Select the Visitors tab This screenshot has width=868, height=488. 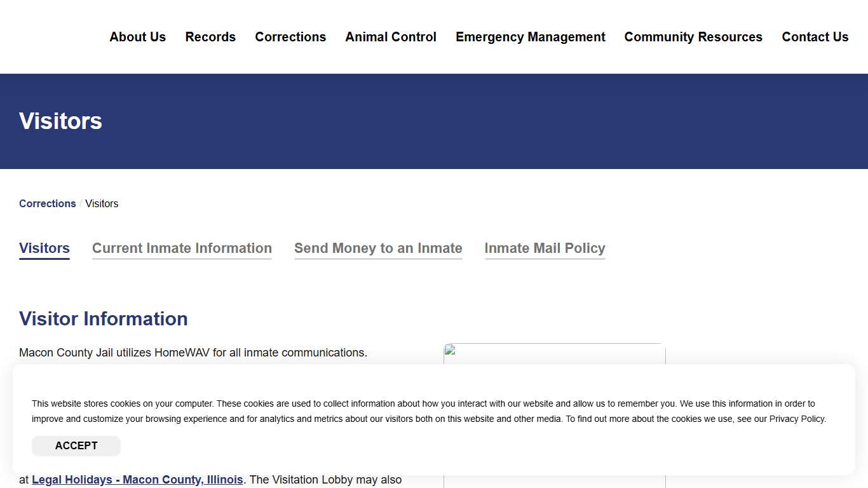tap(44, 248)
